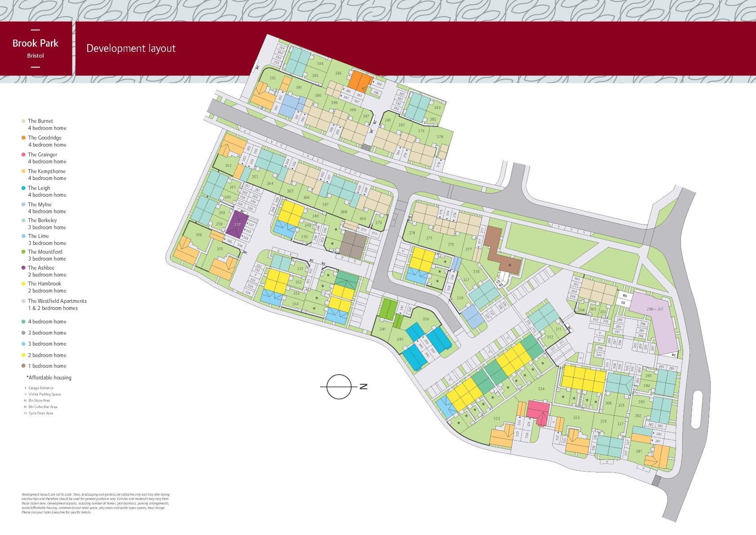Click the Brook Park Bristol logo
Viewport: 756px width, 535px height.
coord(36,49)
